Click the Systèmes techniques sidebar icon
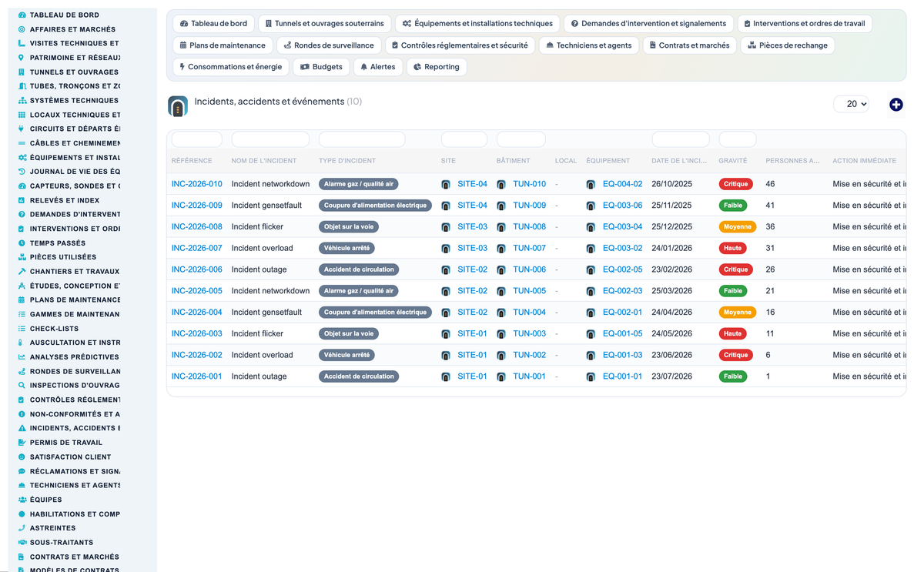924x572 pixels. tap(22, 100)
